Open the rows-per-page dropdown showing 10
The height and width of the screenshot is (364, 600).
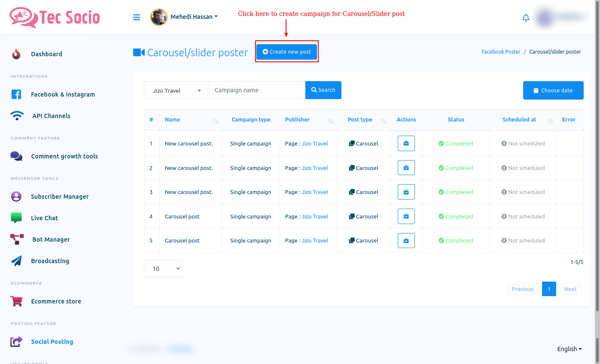(x=163, y=268)
